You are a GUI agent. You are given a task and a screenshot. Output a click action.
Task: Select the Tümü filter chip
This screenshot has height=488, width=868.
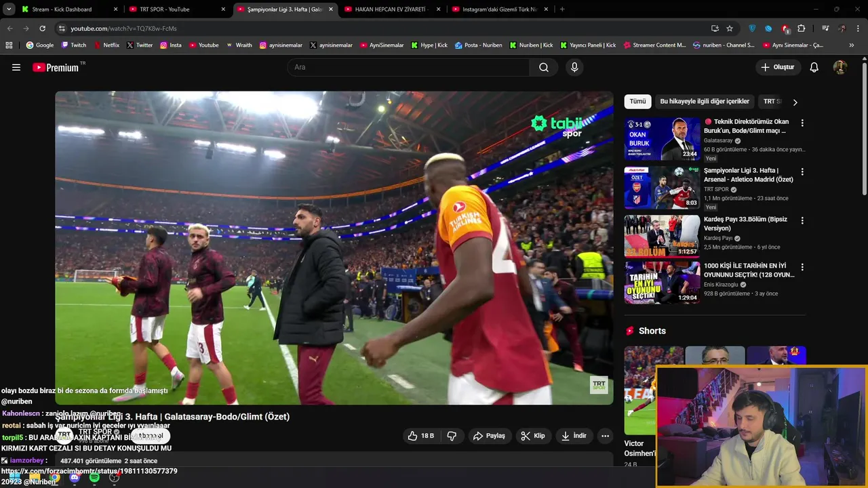pyautogui.click(x=637, y=102)
